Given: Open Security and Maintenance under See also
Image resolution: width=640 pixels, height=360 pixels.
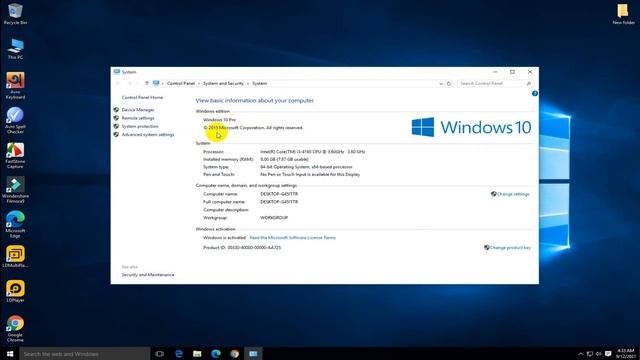Looking at the screenshot, I should tap(147, 275).
